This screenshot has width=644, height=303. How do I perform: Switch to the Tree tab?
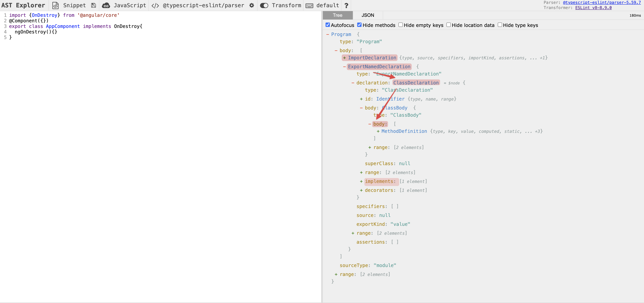(x=337, y=15)
